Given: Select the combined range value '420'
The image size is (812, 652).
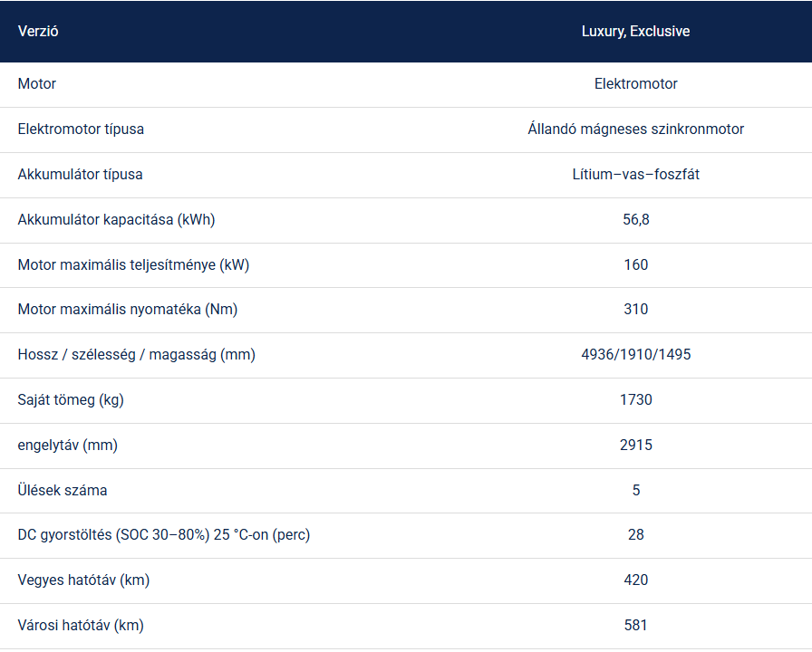Looking at the screenshot, I should click(x=635, y=580).
